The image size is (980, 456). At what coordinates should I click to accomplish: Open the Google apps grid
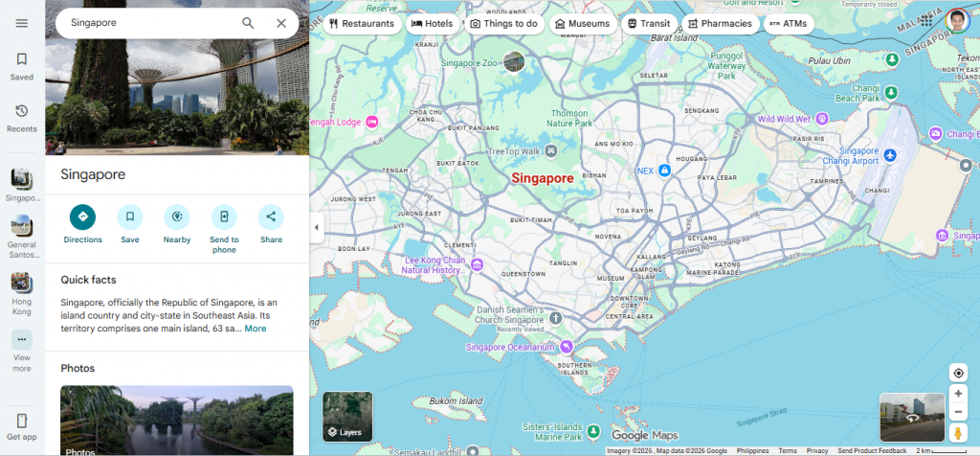tap(925, 20)
